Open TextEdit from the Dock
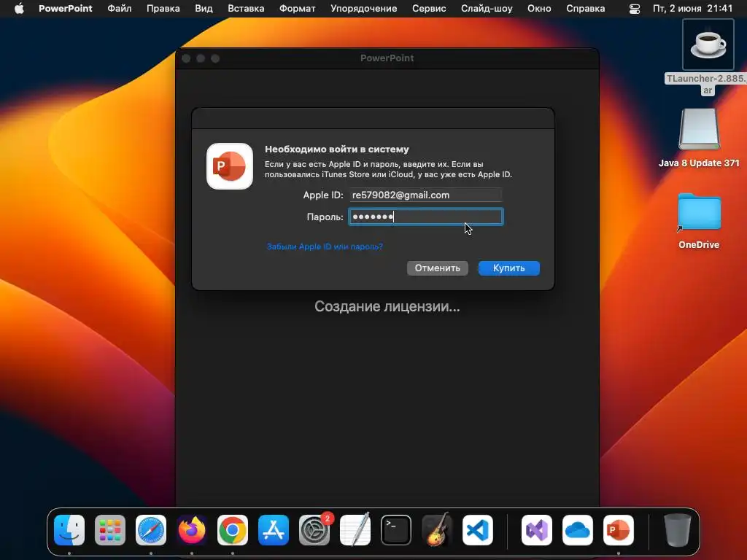The width and height of the screenshot is (747, 560). [355, 529]
